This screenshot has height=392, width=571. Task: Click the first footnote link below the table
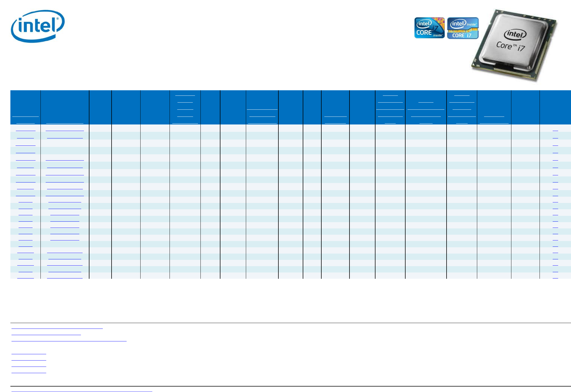pos(57,327)
